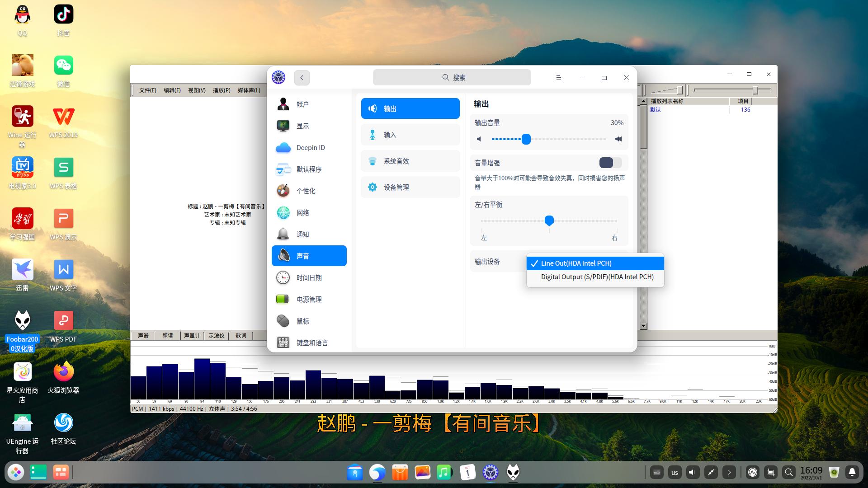Open the 输入 settings in sound panel

coord(410,134)
